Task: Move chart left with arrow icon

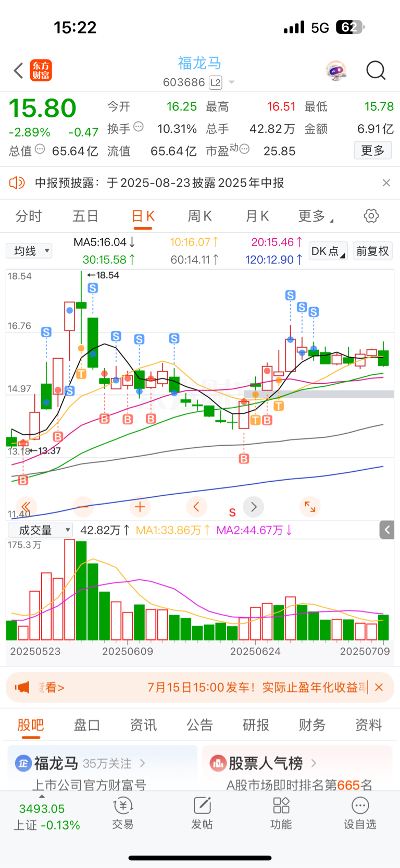Action: [196, 506]
